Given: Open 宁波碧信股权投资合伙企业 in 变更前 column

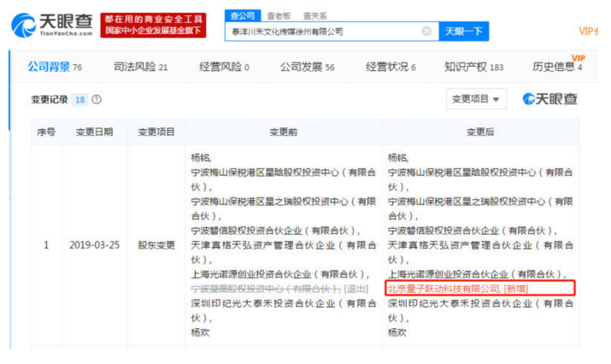Looking at the screenshot, I should coord(275,231).
